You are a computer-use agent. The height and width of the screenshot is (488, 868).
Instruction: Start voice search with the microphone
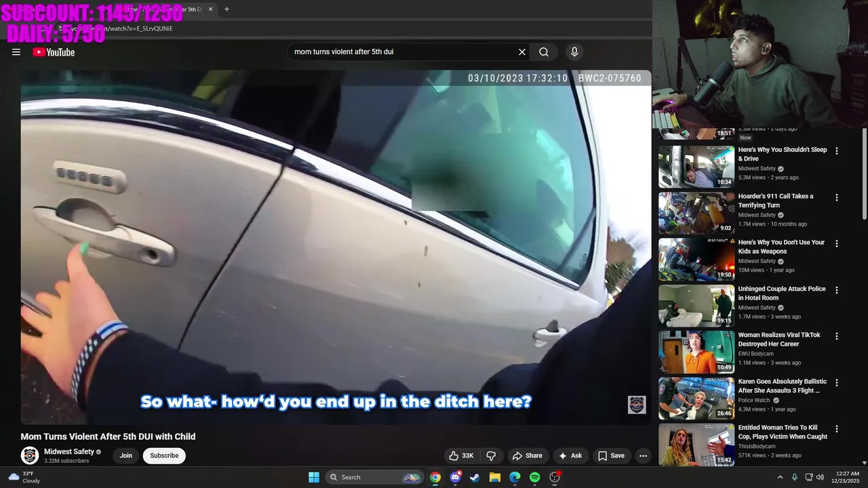point(574,52)
